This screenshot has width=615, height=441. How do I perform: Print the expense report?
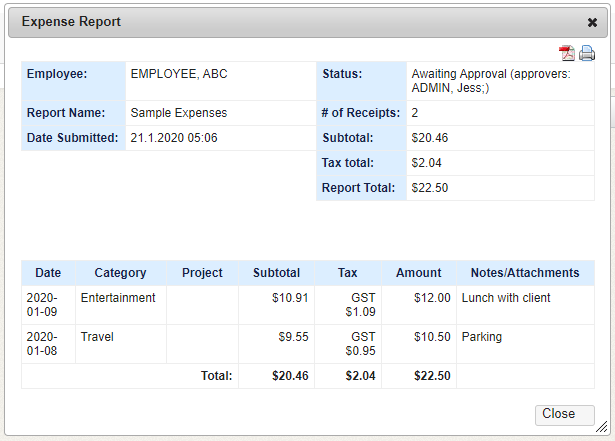587,53
